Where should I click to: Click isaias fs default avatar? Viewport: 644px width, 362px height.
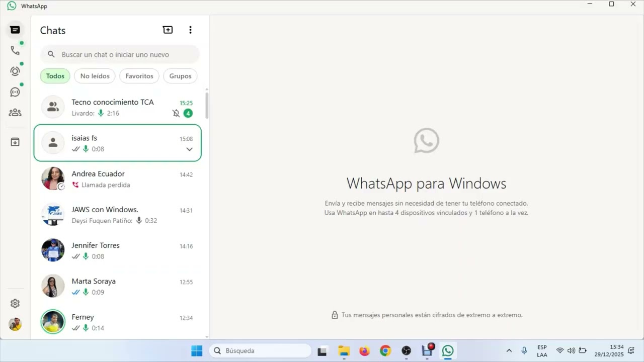pyautogui.click(x=53, y=143)
